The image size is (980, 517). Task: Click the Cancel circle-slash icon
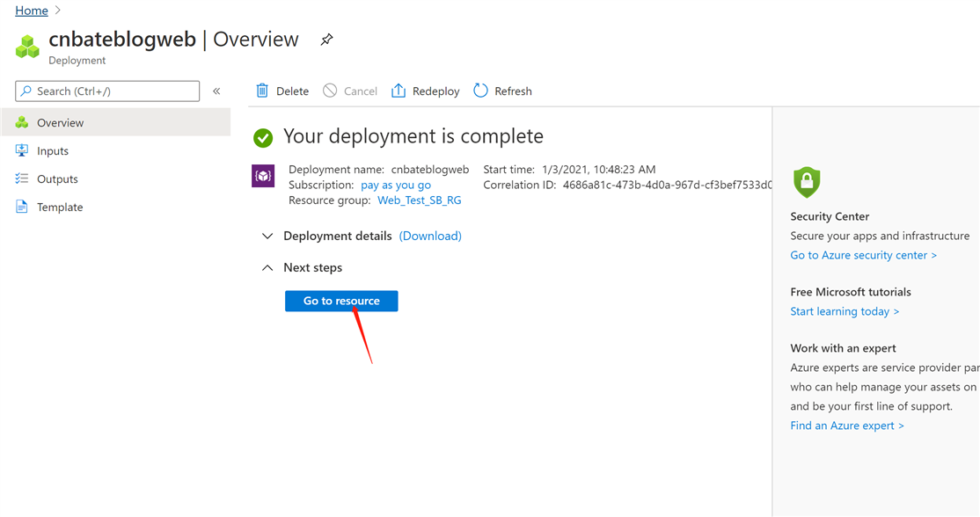pyautogui.click(x=330, y=91)
